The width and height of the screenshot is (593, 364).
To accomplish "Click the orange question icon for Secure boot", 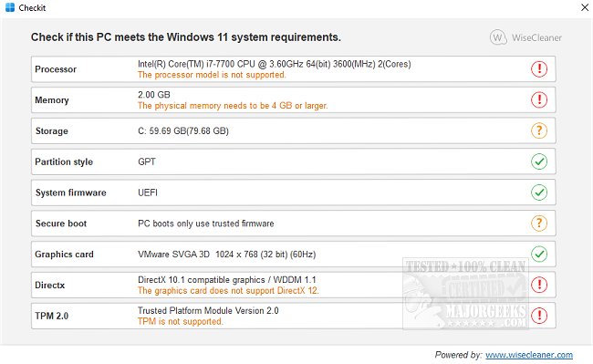I will 539,224.
